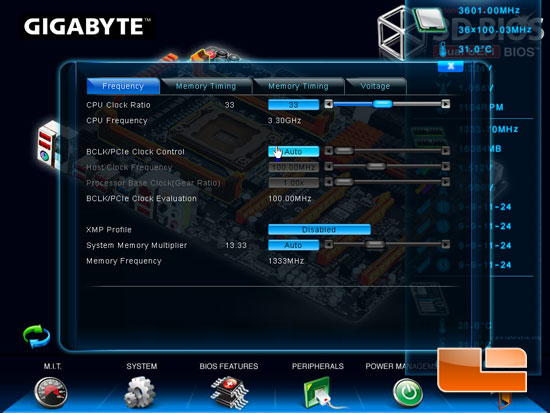Image resolution: width=550 pixels, height=413 pixels.
Task: Open System Memory Multiplier Auto dropdown
Action: click(x=294, y=245)
